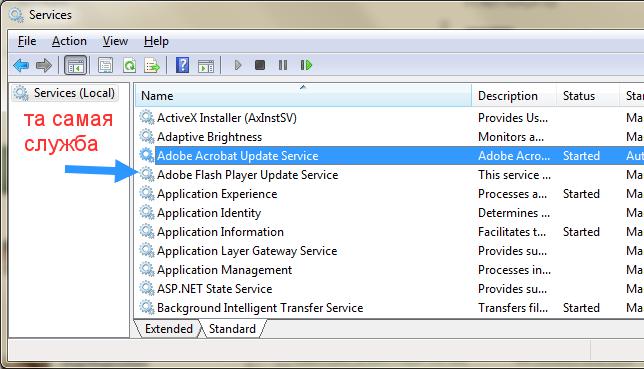Select Background Intelligent Transfer Service
Screen dimensions: 644x369
260,308
